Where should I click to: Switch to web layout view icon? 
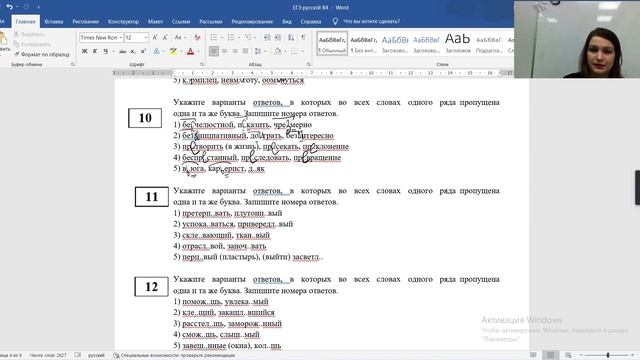pos(569,355)
